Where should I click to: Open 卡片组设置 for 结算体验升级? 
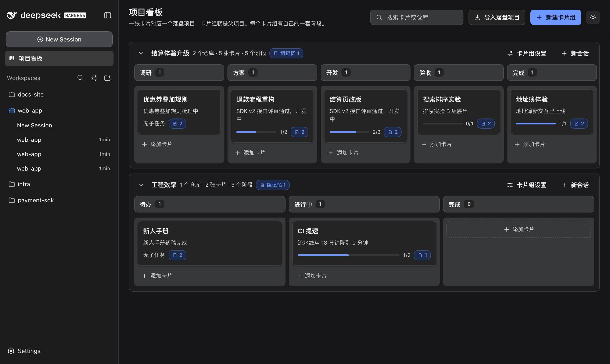coord(527,53)
